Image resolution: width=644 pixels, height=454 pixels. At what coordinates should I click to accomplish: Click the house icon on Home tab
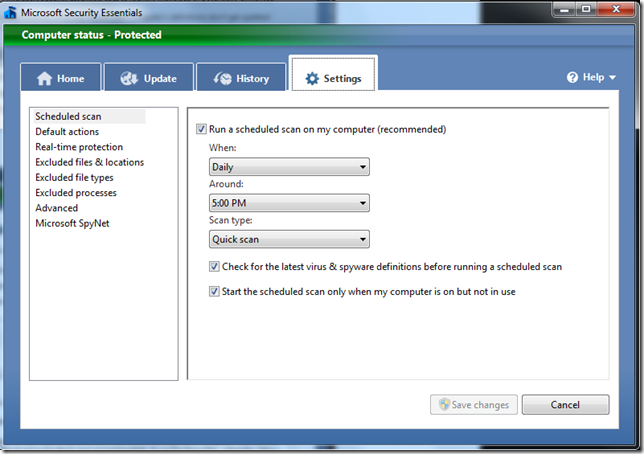[44, 78]
